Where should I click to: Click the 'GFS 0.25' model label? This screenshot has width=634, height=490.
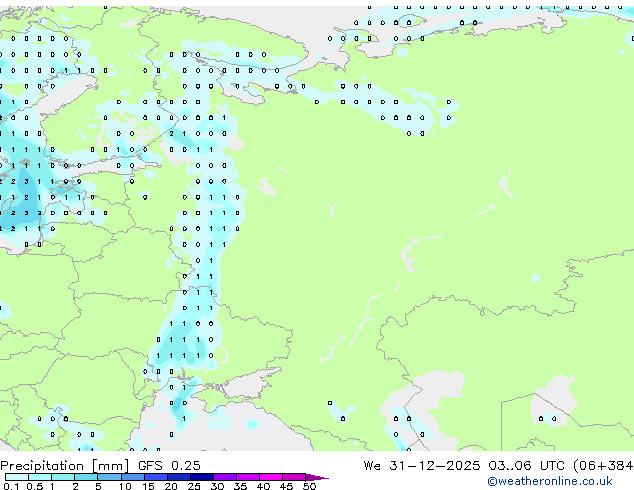(x=169, y=466)
